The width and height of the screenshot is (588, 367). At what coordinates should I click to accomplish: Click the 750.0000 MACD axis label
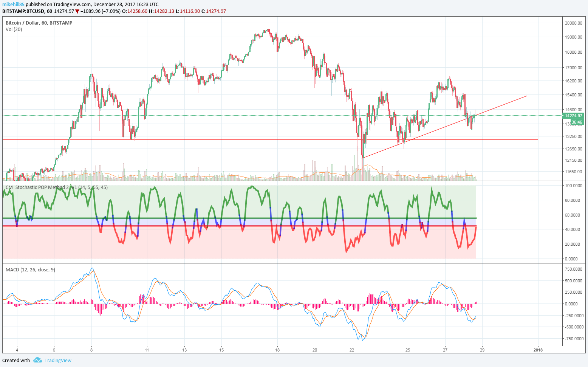(573, 269)
